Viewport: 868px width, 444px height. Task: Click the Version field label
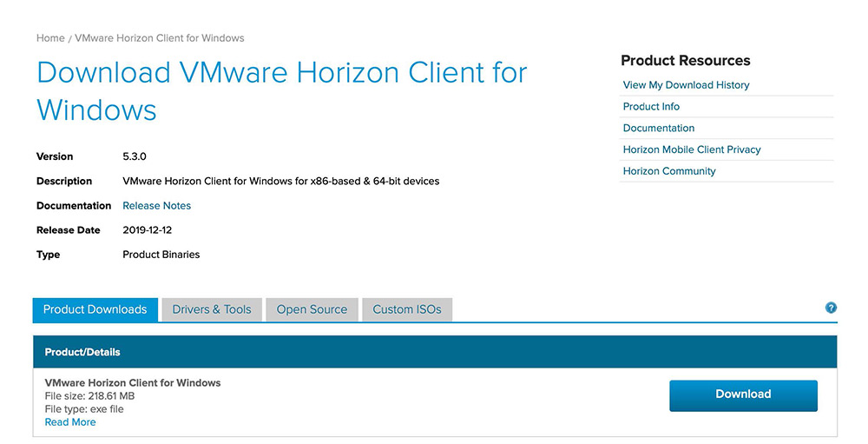pyautogui.click(x=55, y=157)
